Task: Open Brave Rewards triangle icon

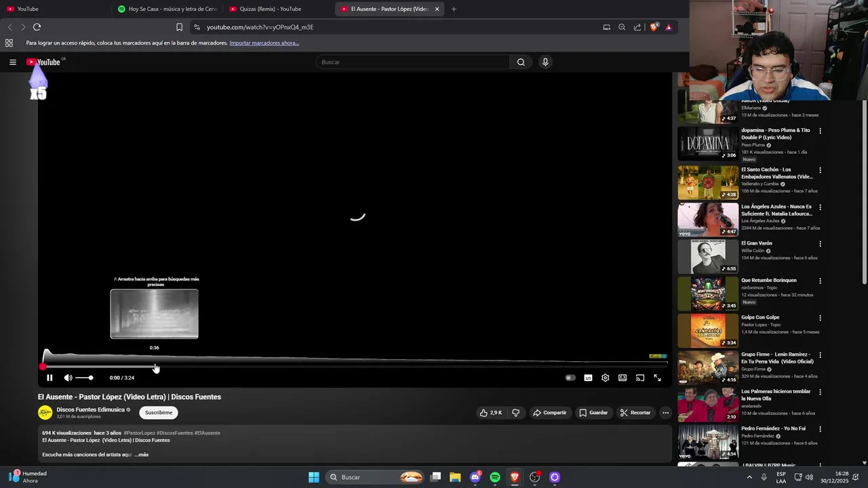Action: tap(669, 27)
